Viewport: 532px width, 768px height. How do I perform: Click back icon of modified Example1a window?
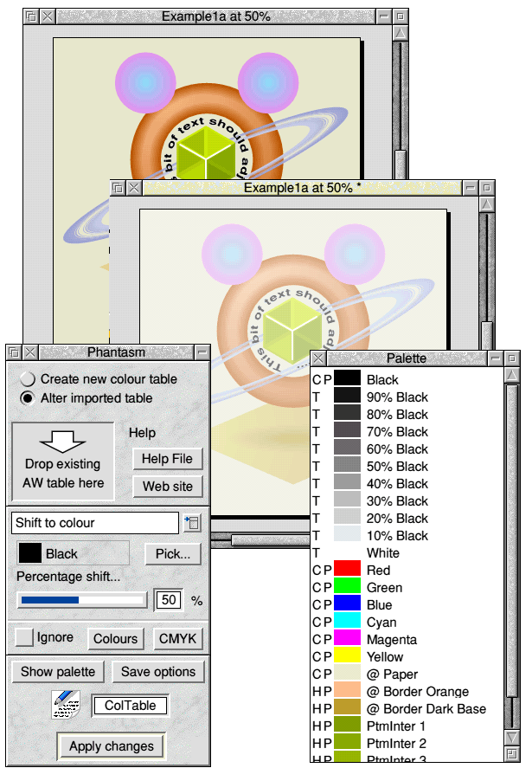pos(118,188)
